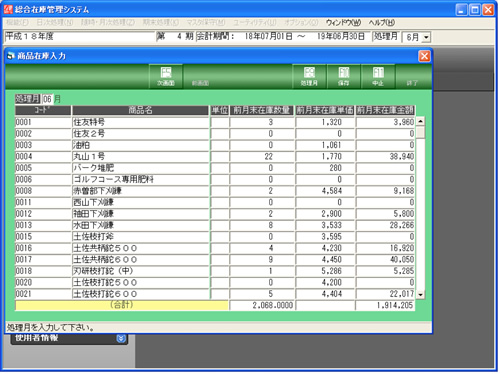This screenshot has width=500, height=374.
Task: Click the 保存 (save) toolbar icon
Action: point(344,76)
